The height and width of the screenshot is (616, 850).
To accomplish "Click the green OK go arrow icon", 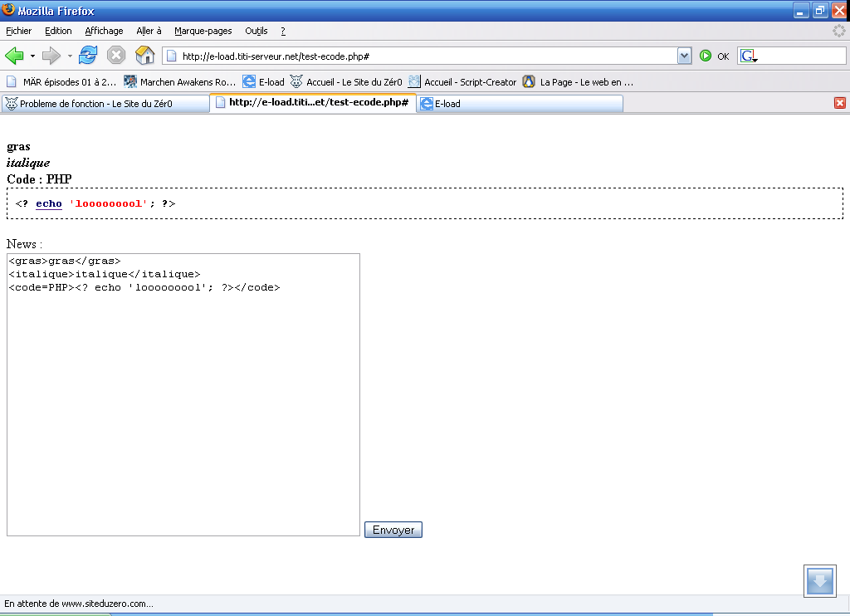I will (705, 55).
